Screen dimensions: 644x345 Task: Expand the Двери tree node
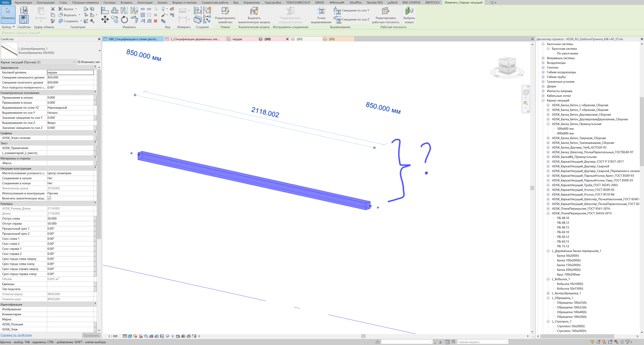pos(543,86)
